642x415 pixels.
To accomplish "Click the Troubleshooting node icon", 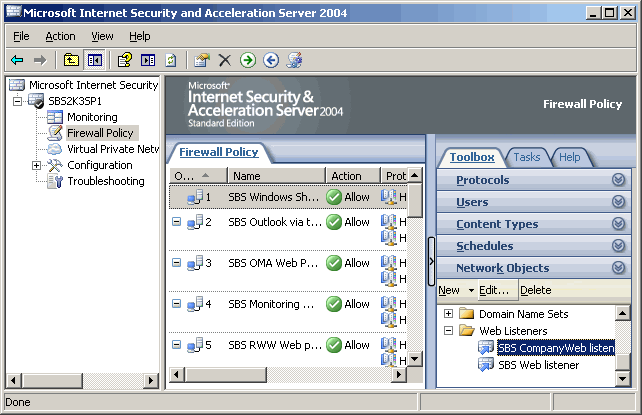I will pyautogui.click(x=55, y=181).
